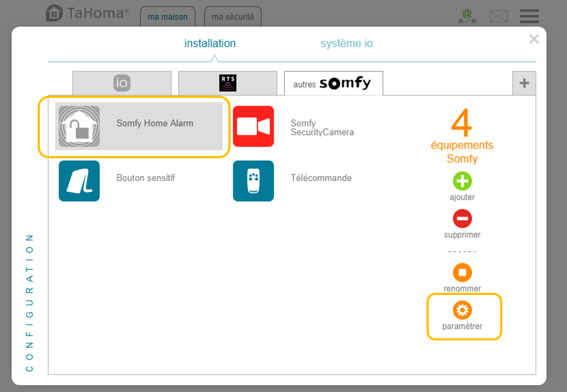Select the autres Somfy tab
567x392 pixels.
pyautogui.click(x=333, y=83)
